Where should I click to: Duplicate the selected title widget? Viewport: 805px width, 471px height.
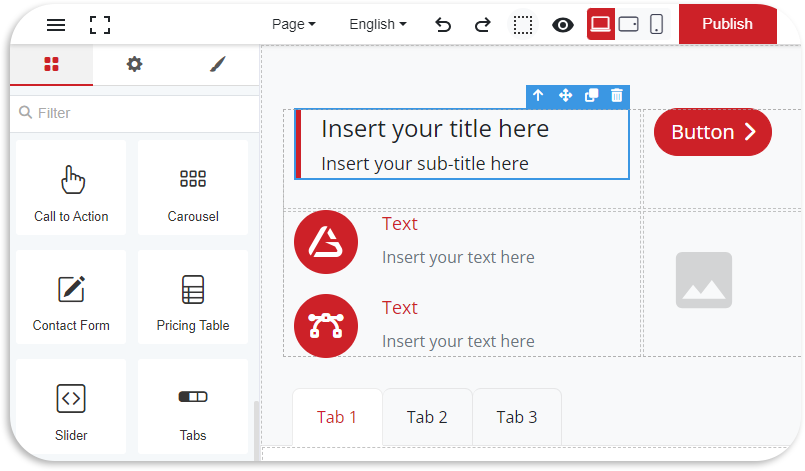point(591,96)
